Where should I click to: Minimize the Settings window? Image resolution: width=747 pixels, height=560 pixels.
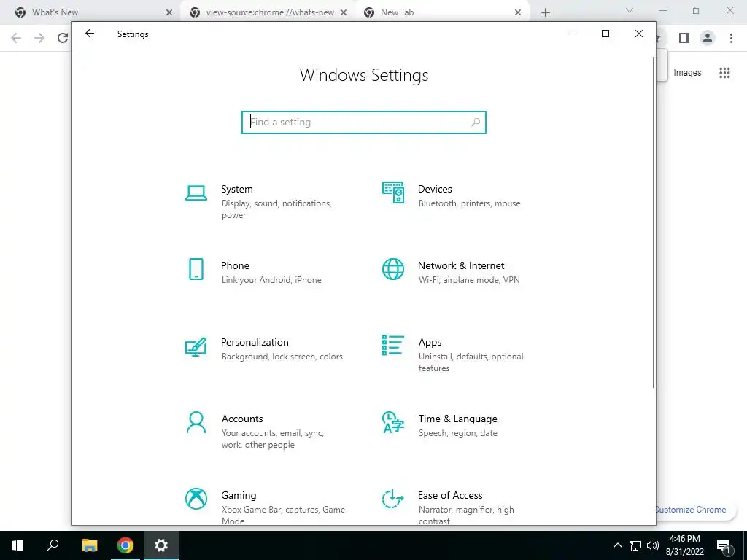(x=572, y=34)
